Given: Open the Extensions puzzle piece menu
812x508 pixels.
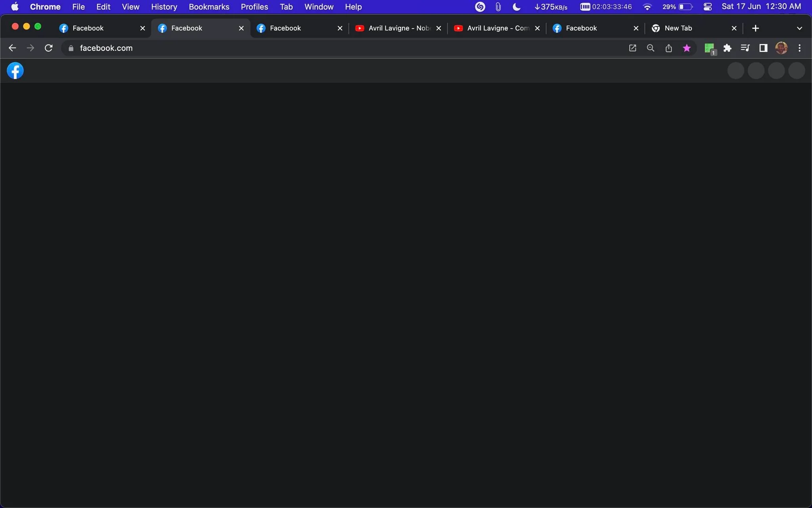Looking at the screenshot, I should [x=727, y=48].
